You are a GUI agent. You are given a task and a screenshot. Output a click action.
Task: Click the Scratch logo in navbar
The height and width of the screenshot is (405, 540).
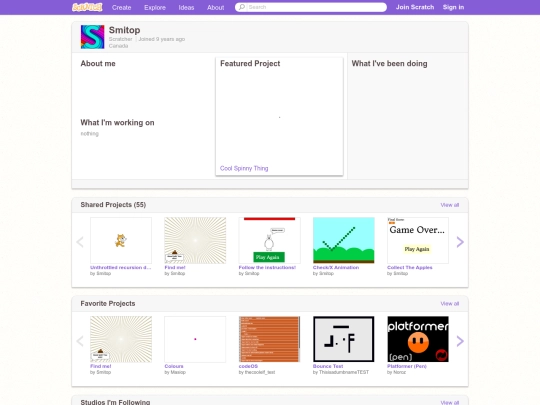(x=87, y=7)
